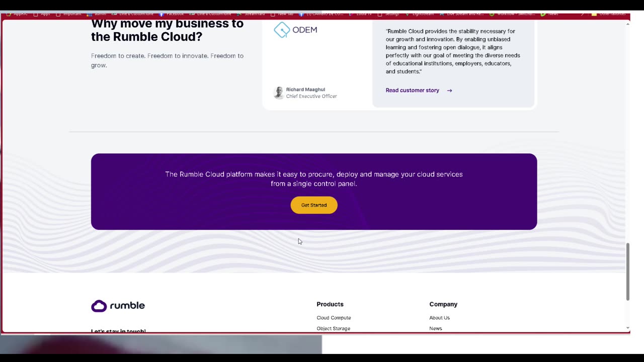Click the Rumble cloud logo in footer
The height and width of the screenshot is (362, 644).
[118, 306]
